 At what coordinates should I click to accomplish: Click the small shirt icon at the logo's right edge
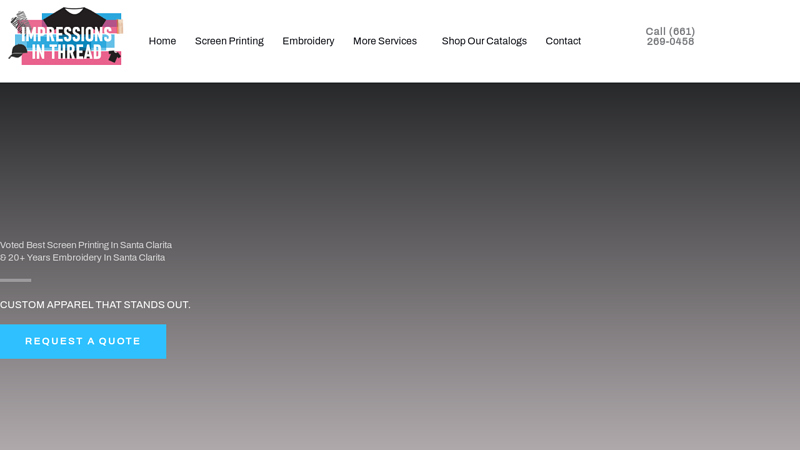point(114,57)
